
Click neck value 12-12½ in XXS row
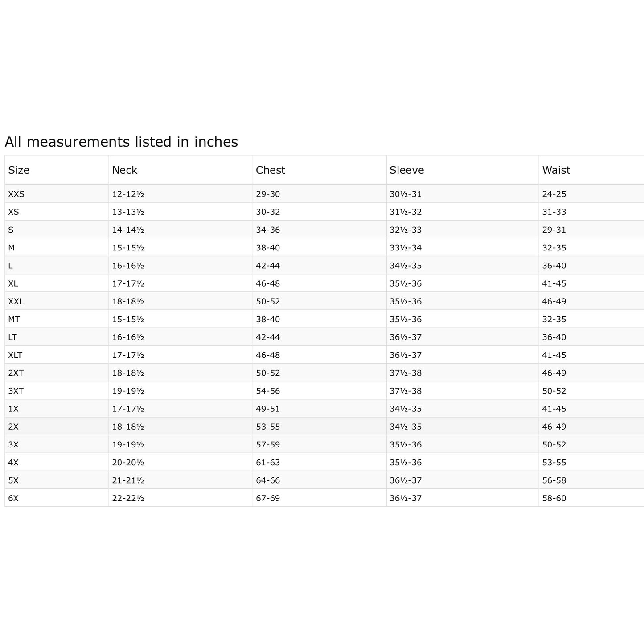(128, 194)
